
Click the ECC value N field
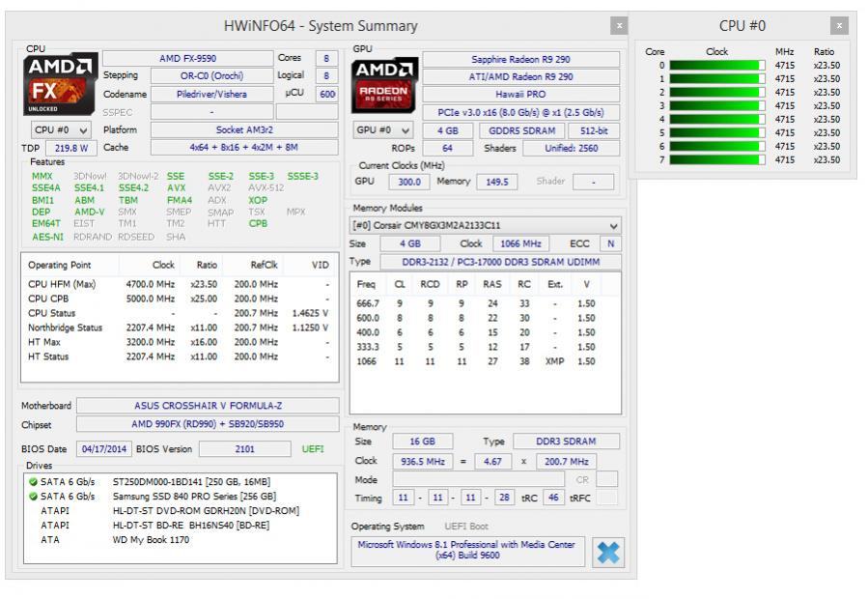click(610, 243)
